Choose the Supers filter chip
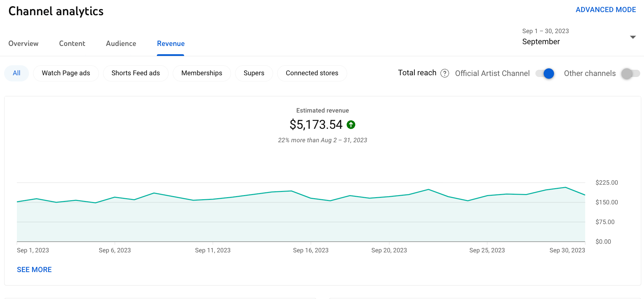This screenshot has height=299, width=644. (254, 73)
